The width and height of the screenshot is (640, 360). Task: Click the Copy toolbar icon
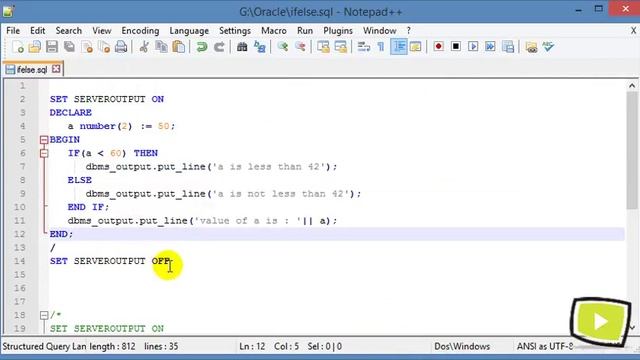[x=161, y=47]
